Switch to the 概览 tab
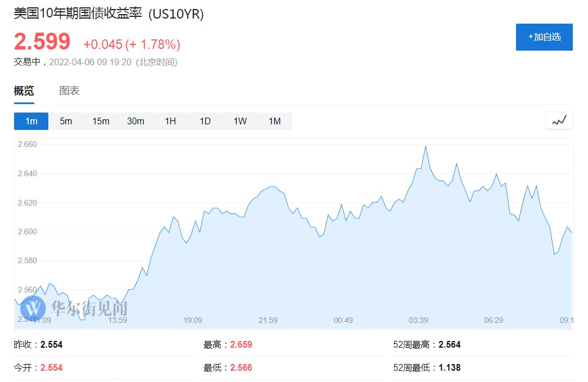Screen dimensions: 588x382 (24, 91)
